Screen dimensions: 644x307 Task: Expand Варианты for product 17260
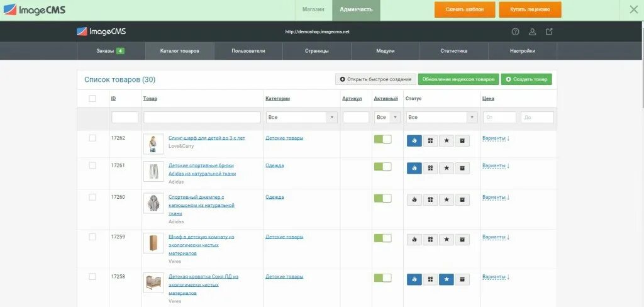point(496,198)
